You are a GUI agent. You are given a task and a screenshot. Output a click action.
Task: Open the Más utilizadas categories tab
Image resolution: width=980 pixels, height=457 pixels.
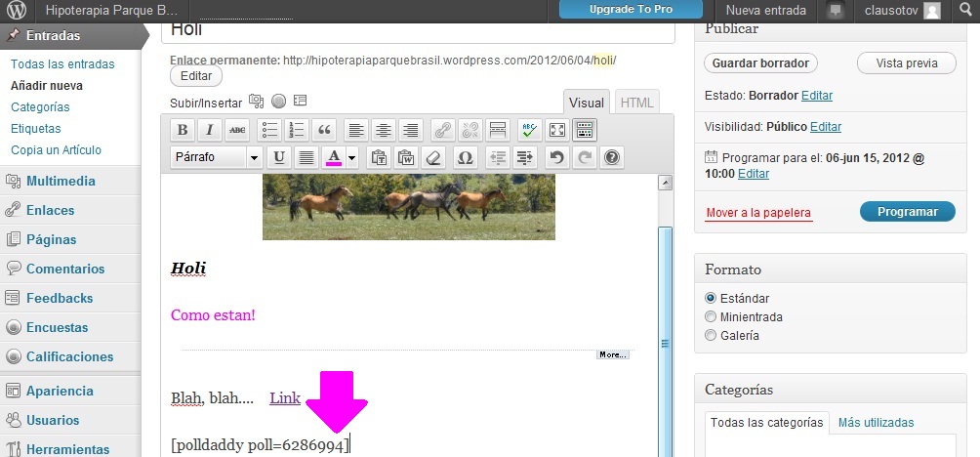point(876,423)
